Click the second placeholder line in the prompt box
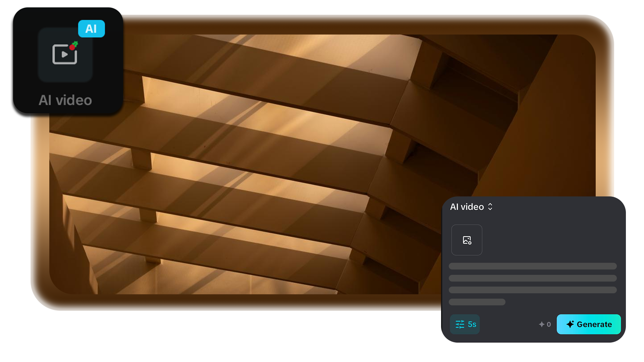This screenshot has width=644, height=362. [x=533, y=278]
